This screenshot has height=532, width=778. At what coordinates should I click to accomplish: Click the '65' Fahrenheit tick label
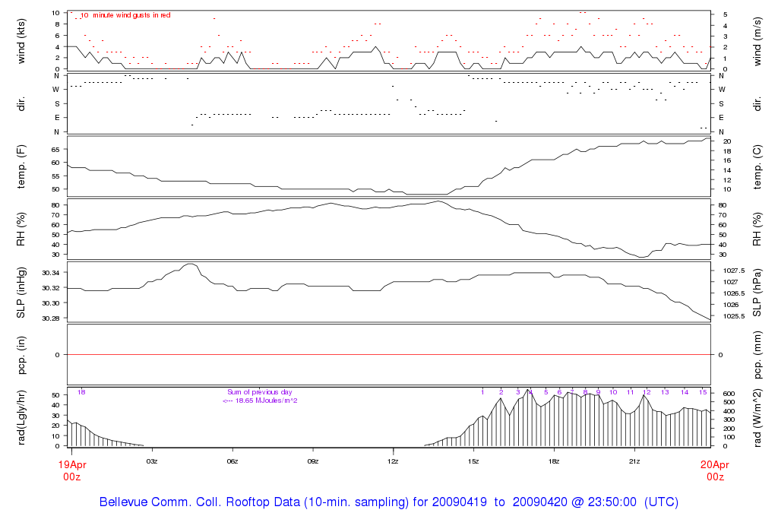pos(55,150)
